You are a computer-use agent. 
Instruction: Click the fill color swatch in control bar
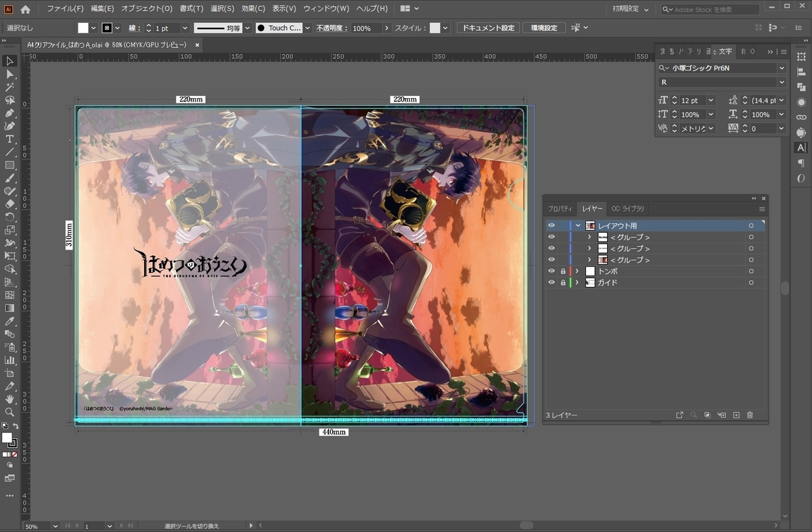83,28
